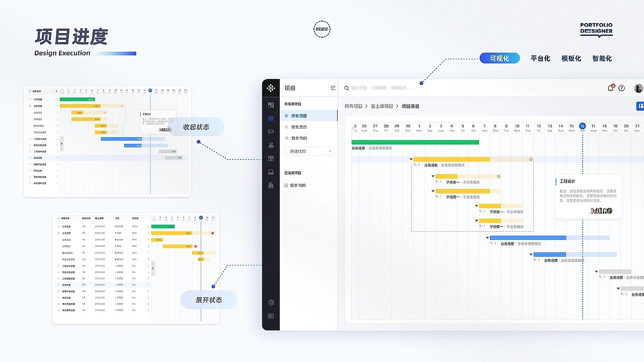The image size is (644, 362).
Task: Click the plus icon in 新建项目 box
Action: (330, 151)
